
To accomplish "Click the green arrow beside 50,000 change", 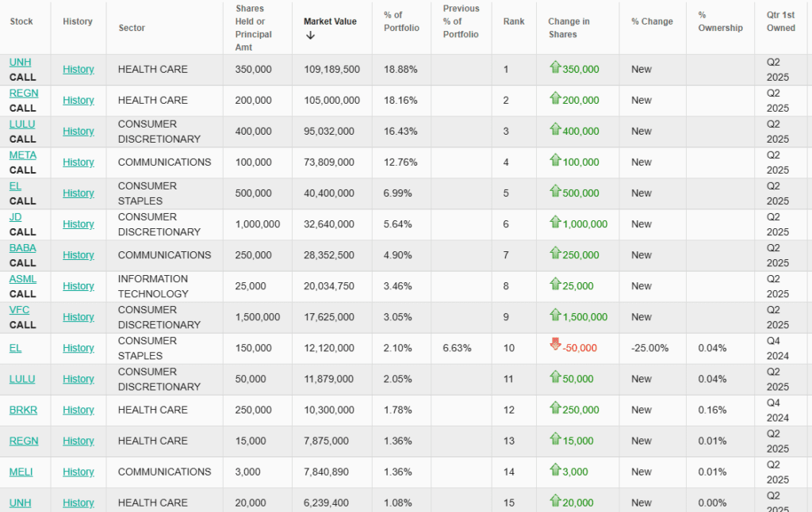I will click(555, 377).
